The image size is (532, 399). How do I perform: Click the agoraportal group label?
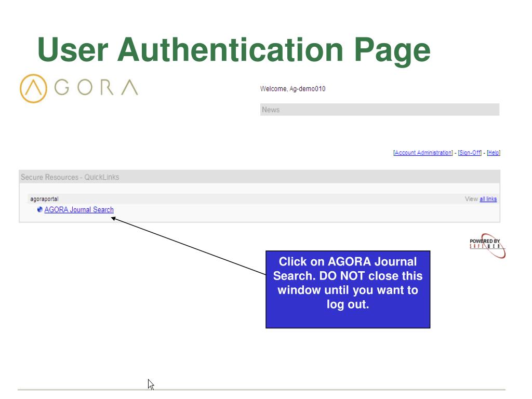45,199
